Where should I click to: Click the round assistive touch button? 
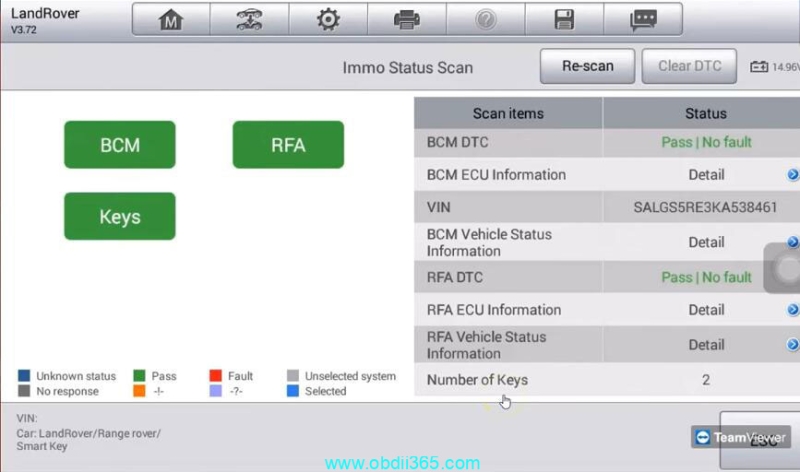(x=786, y=268)
